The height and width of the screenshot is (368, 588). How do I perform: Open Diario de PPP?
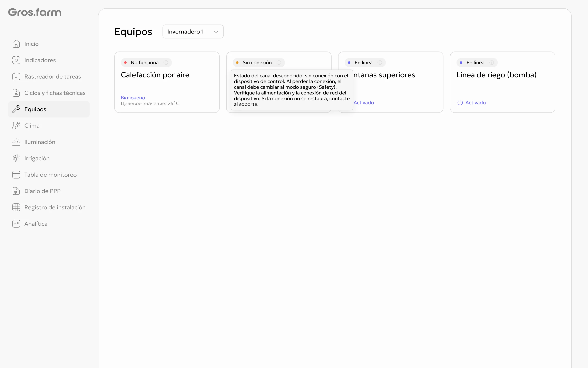pyautogui.click(x=49, y=191)
